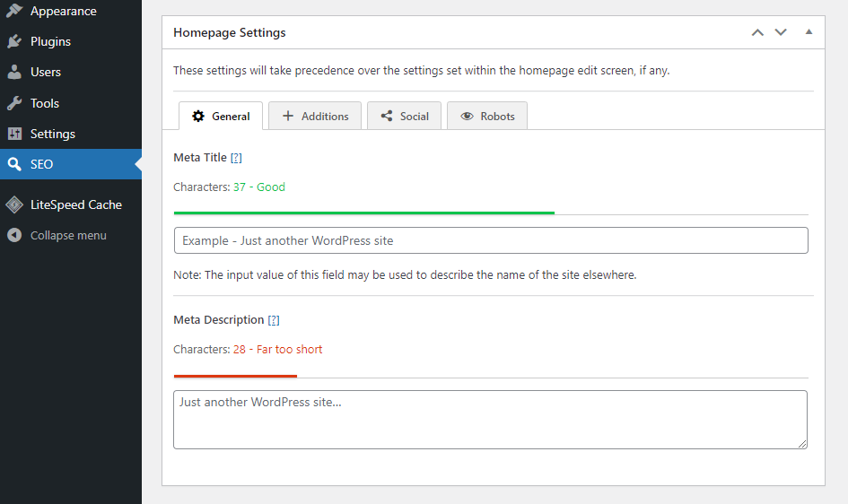Click the Tools wrench icon
The width and height of the screenshot is (848, 504).
tap(14, 102)
